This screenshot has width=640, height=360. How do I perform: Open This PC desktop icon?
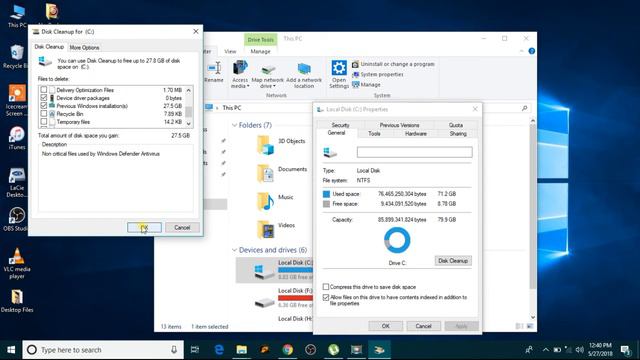click(x=17, y=16)
